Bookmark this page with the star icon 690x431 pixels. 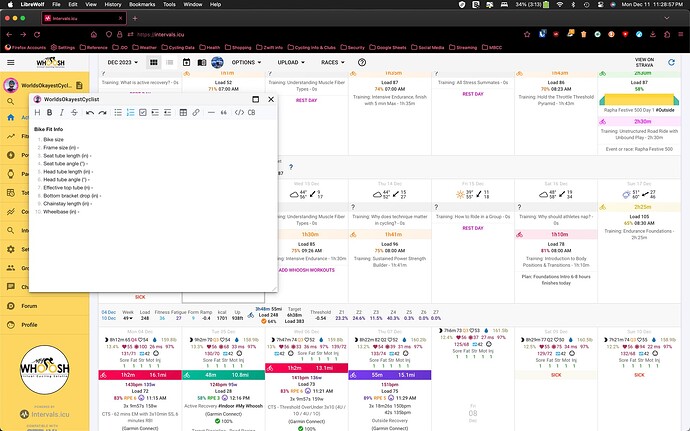pyautogui.click(x=527, y=34)
